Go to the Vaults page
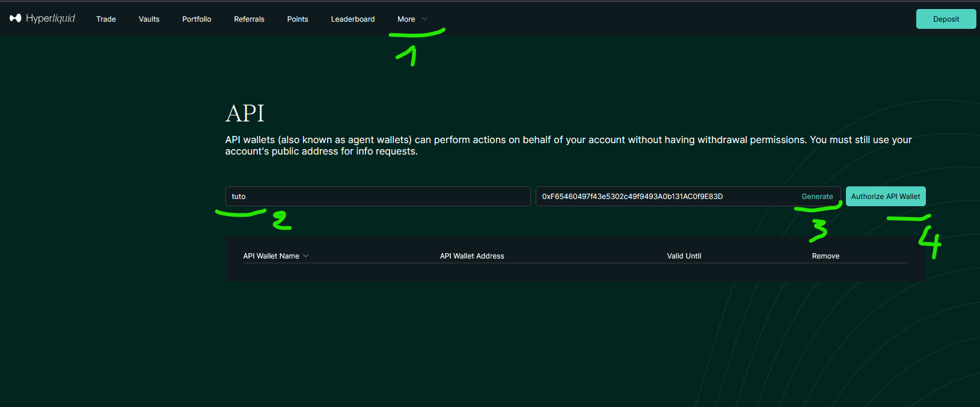The image size is (980, 407). click(x=149, y=19)
